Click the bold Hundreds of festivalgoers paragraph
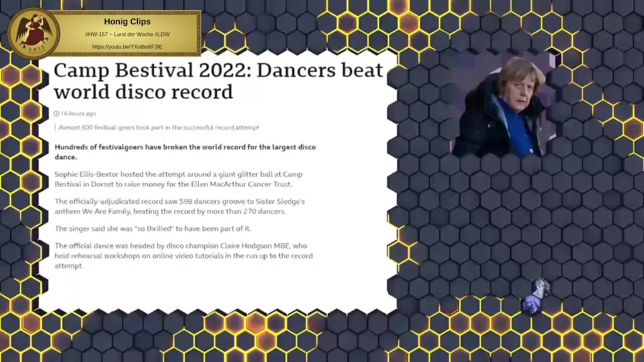644x362 pixels. pyautogui.click(x=185, y=152)
